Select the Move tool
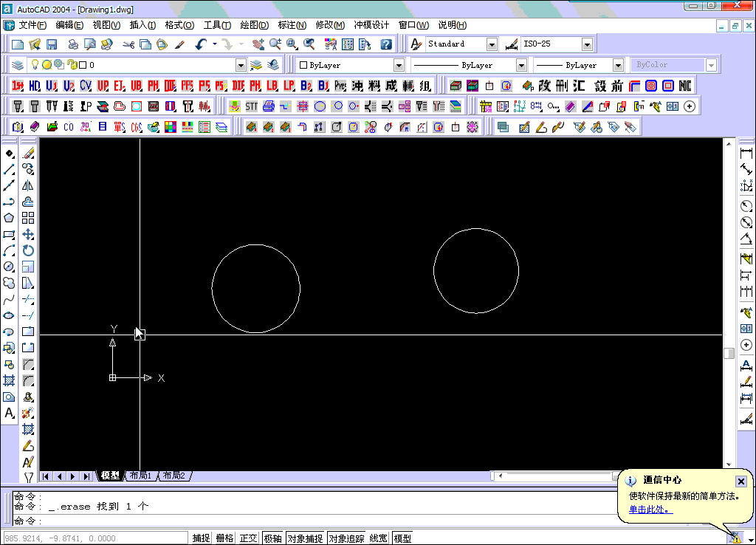 [x=29, y=234]
